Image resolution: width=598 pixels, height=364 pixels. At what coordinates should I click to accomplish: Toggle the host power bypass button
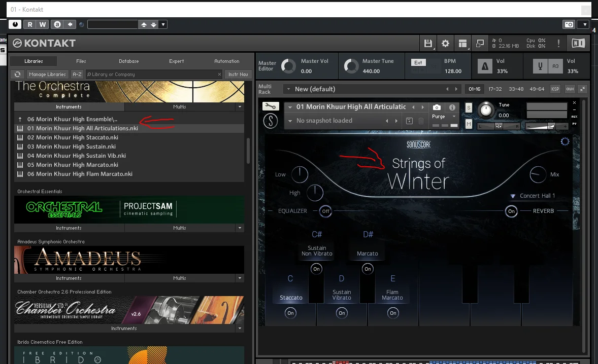15,24
